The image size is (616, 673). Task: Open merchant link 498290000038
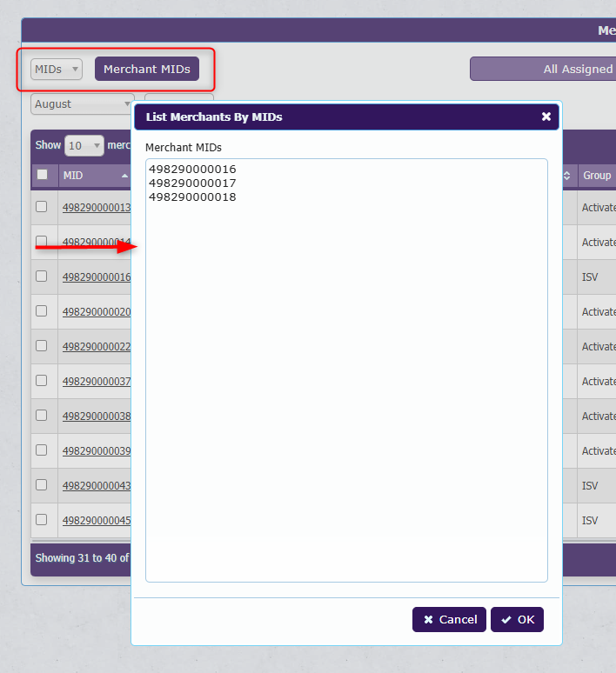pyautogui.click(x=97, y=416)
